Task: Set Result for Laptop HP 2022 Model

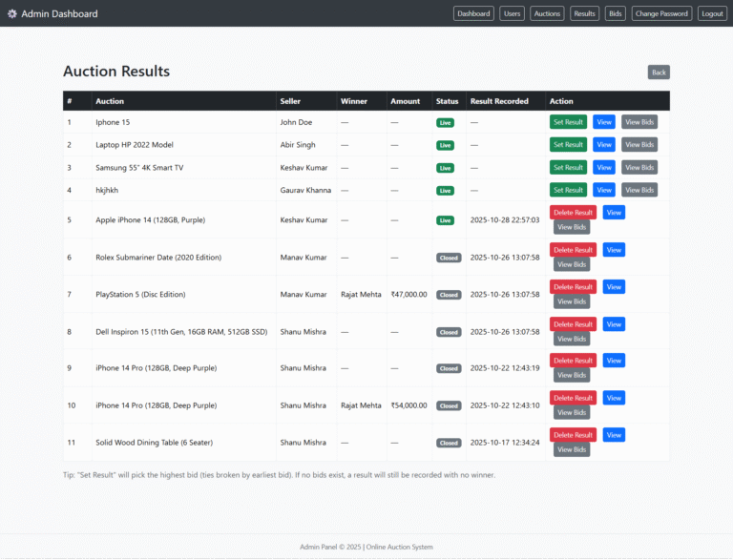Action: pyautogui.click(x=568, y=144)
